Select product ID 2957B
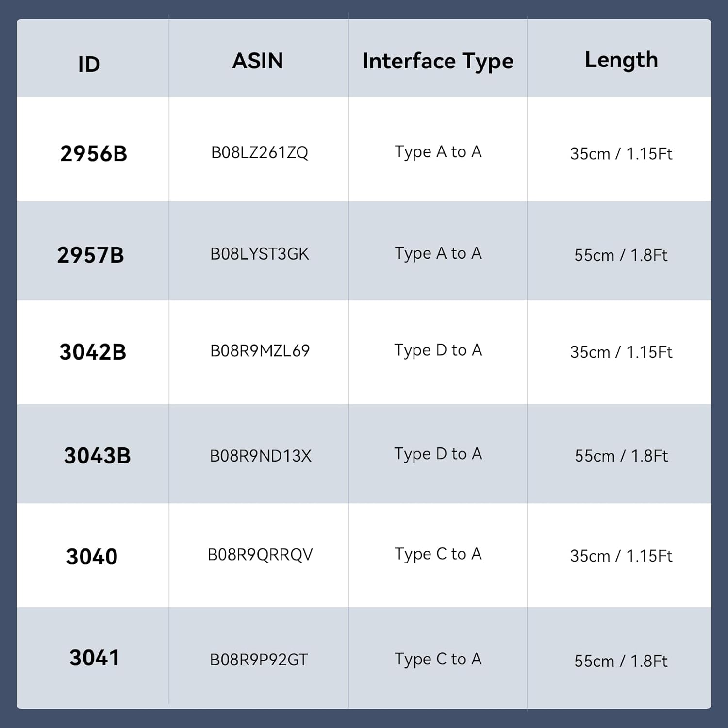Viewport: 728px width, 728px height. 91,255
